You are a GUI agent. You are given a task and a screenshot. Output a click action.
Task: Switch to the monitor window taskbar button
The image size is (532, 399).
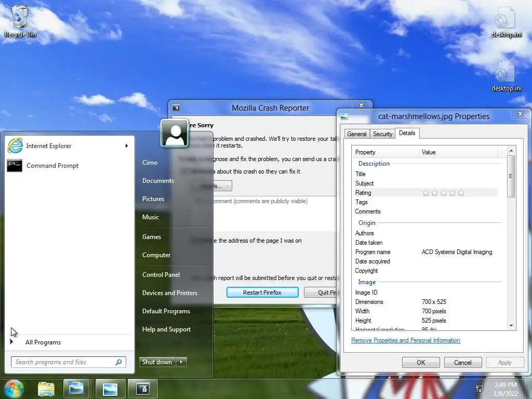(x=76, y=389)
